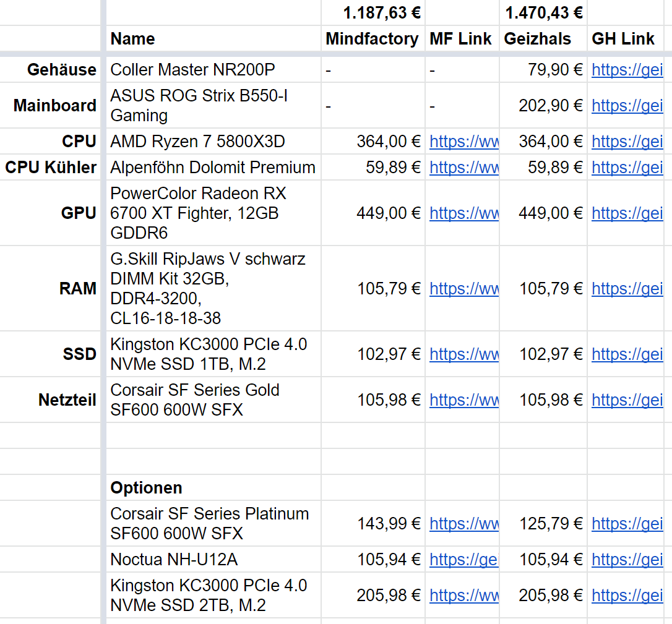The width and height of the screenshot is (672, 624).
Task: Open the Geizhals link for AMD Ryzen 7 5800X3D
Action: click(627, 142)
